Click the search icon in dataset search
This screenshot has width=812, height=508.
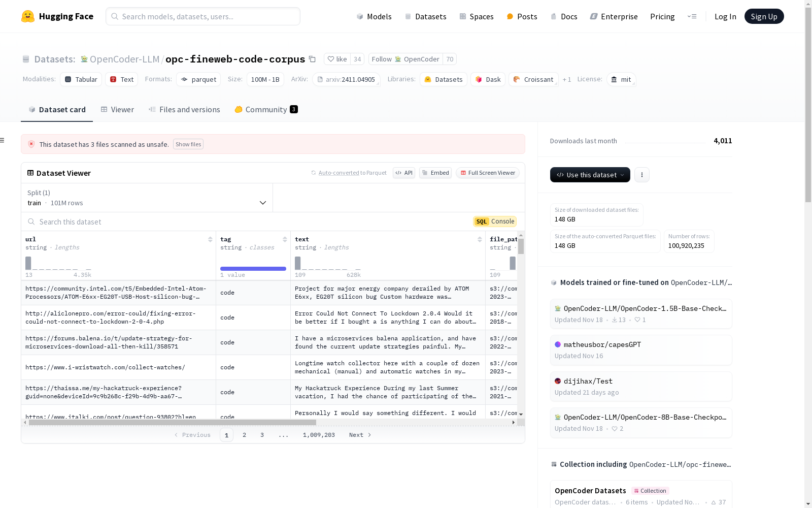(31, 221)
